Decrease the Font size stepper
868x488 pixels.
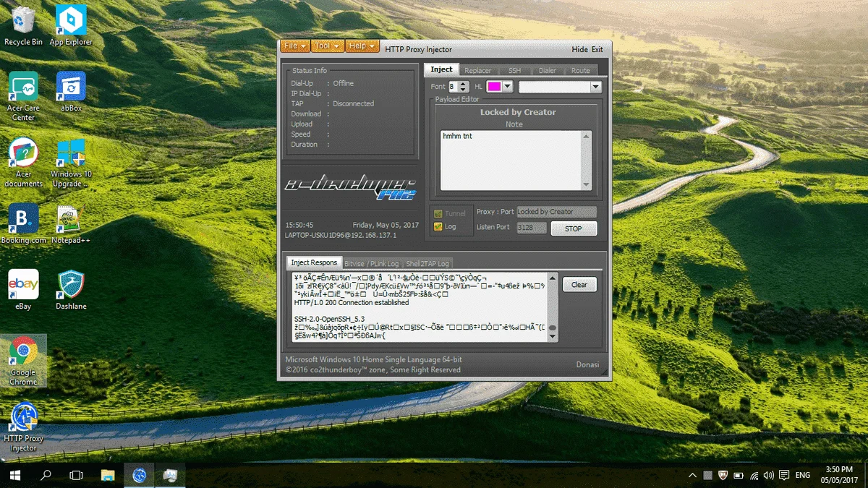click(x=464, y=90)
